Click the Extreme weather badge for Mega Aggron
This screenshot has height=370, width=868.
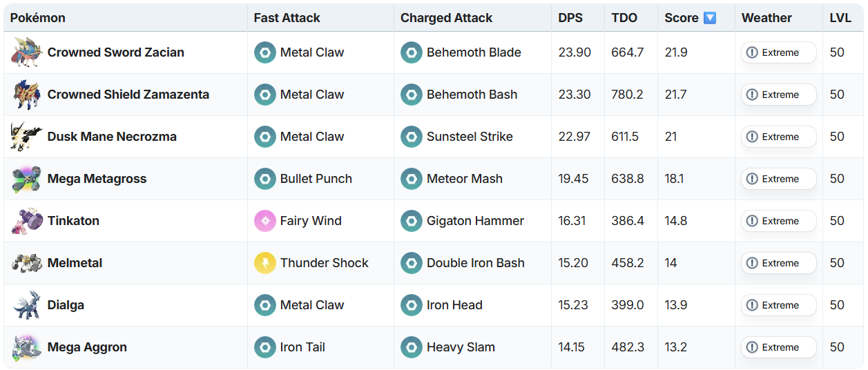(x=778, y=347)
